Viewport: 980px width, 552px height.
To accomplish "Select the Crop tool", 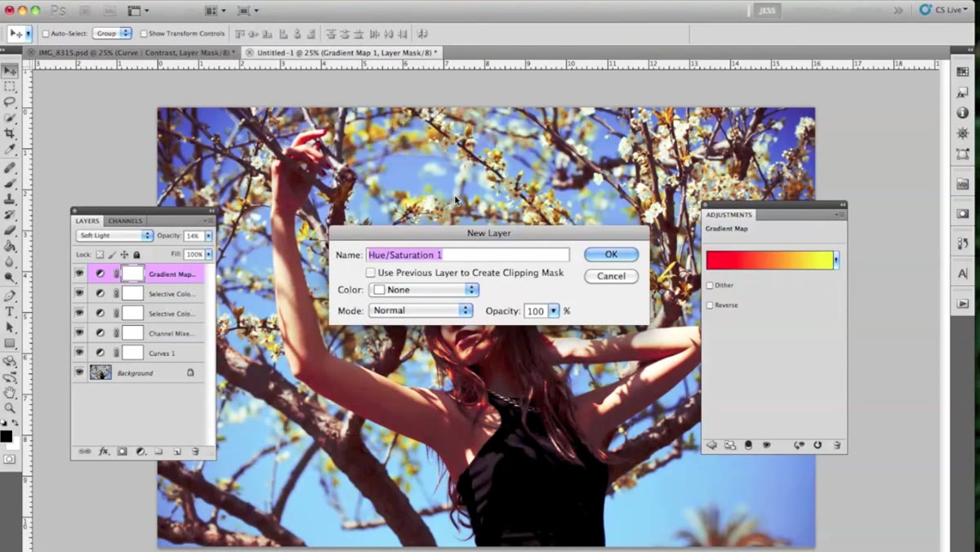I will coord(10,134).
